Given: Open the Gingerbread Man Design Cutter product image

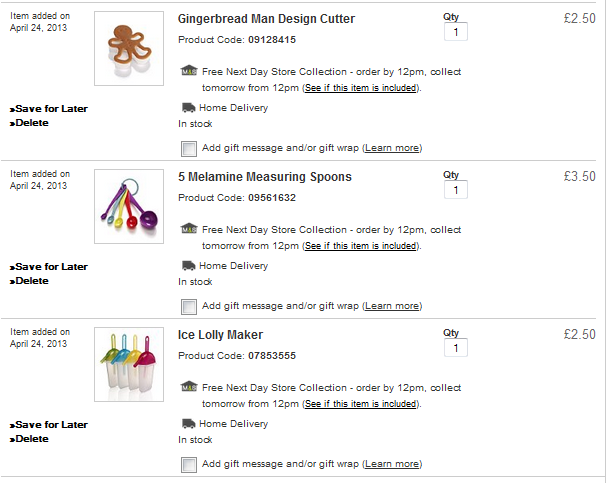Looking at the screenshot, I should (x=129, y=48).
